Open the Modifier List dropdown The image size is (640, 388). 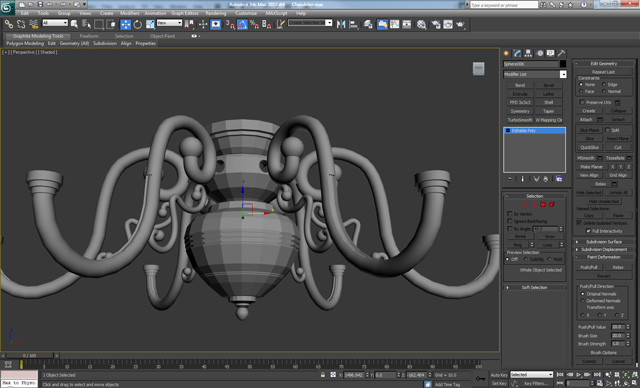pyautogui.click(x=535, y=74)
